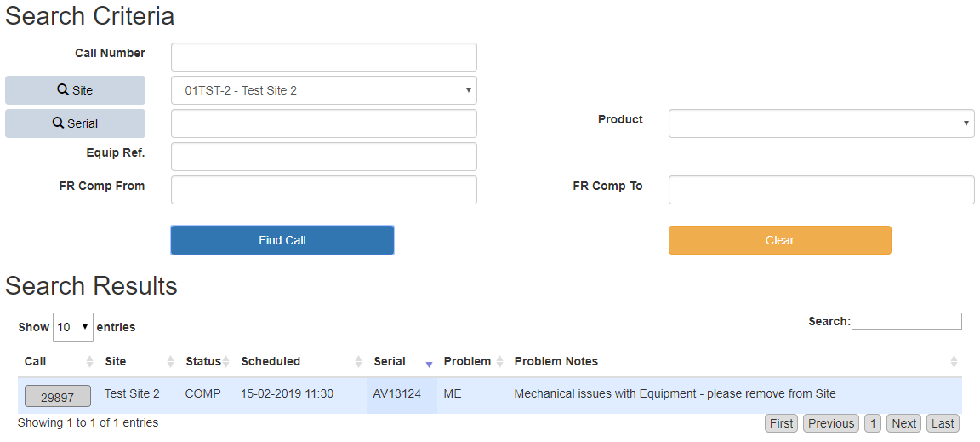The image size is (980, 442).
Task: Click the Site search magnifier button
Action: (75, 90)
